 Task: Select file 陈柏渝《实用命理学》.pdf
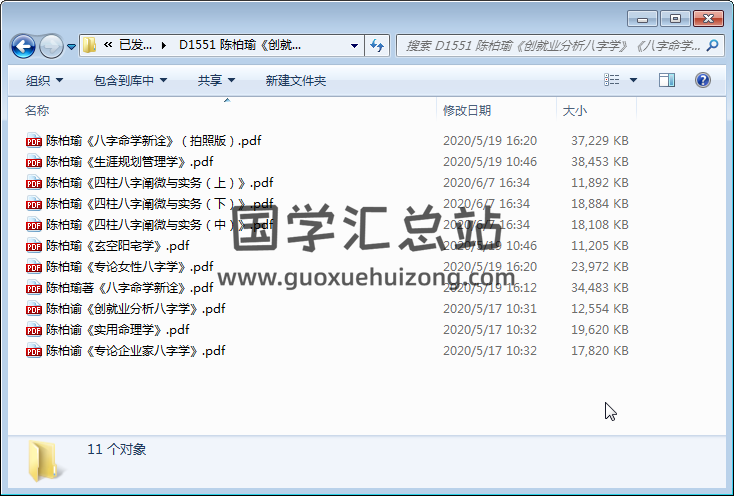[117, 330]
